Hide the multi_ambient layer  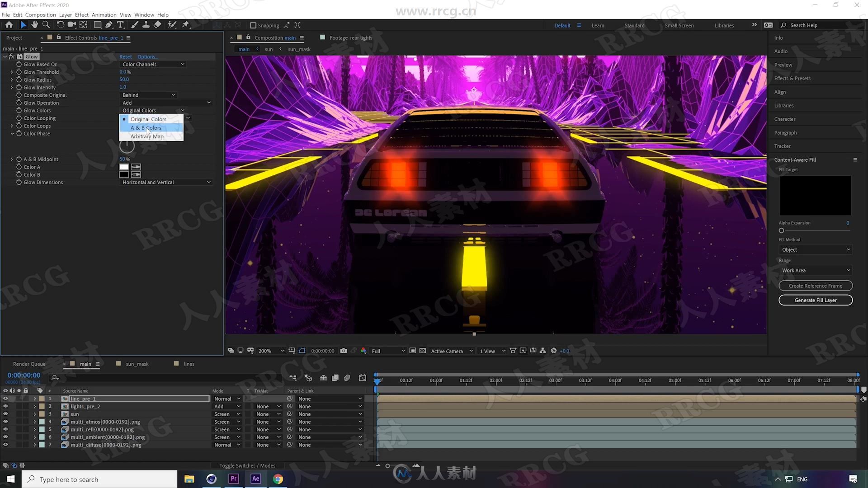point(5,437)
